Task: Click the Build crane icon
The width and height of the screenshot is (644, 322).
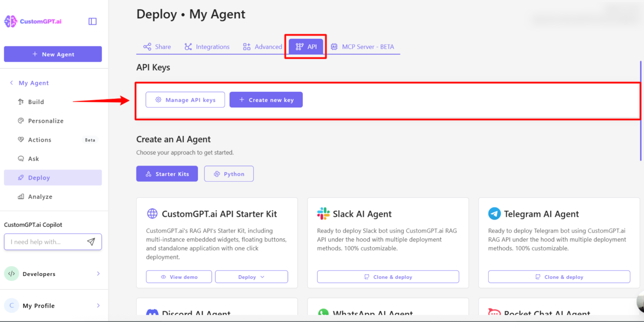Action: point(21,102)
